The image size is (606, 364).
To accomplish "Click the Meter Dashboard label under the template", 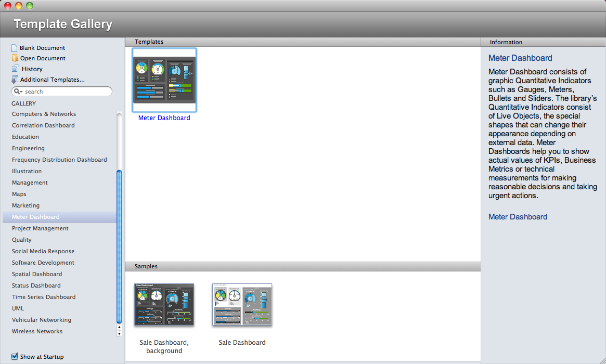I will [x=164, y=118].
